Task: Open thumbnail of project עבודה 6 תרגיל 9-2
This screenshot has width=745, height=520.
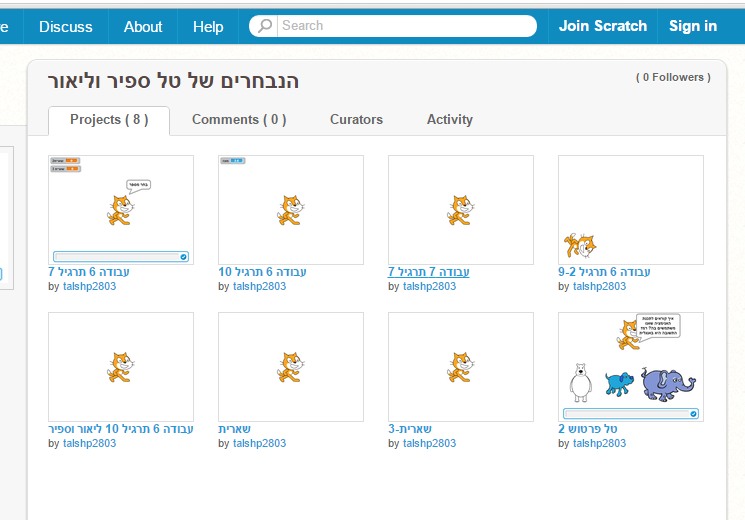Action: (631, 210)
